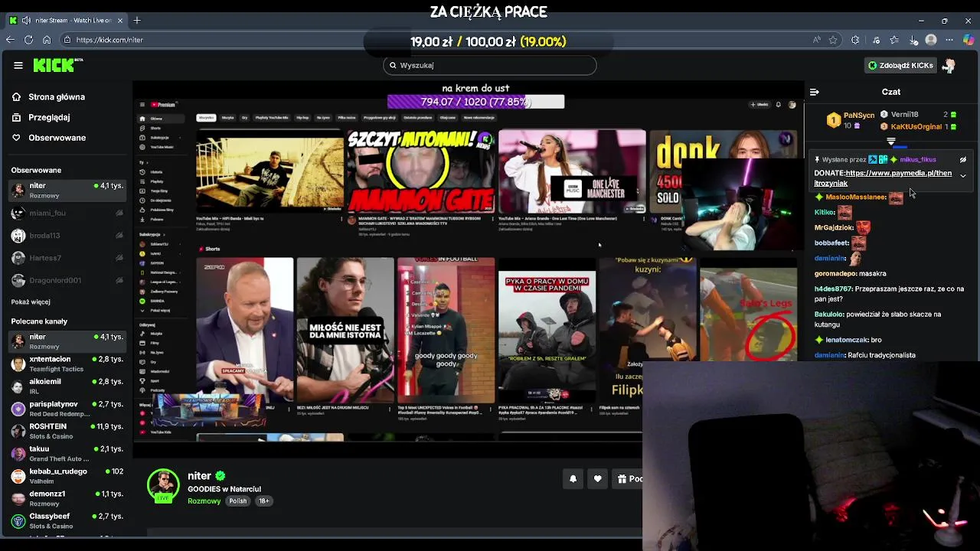980x551 pixels.
Task: Open followed channel broda113
Action: click(x=67, y=236)
